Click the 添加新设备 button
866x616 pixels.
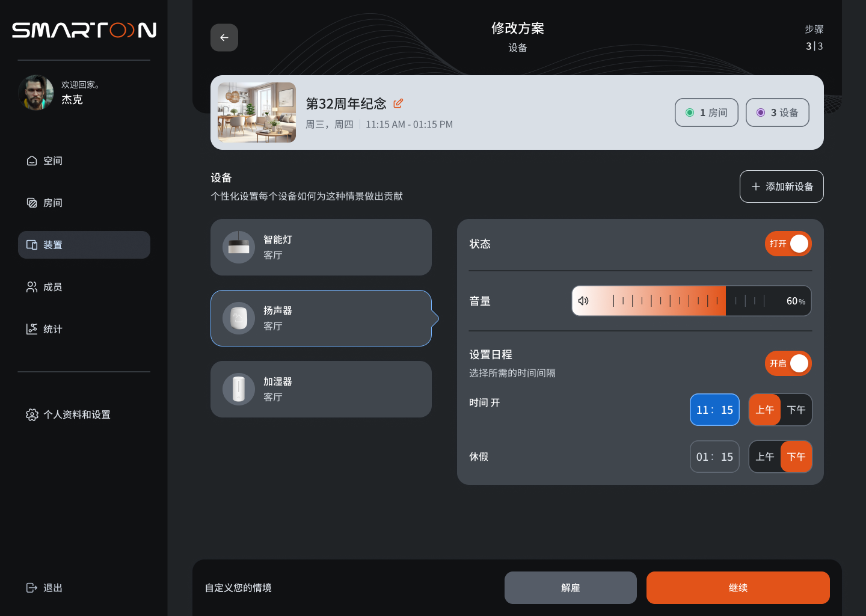781,186
